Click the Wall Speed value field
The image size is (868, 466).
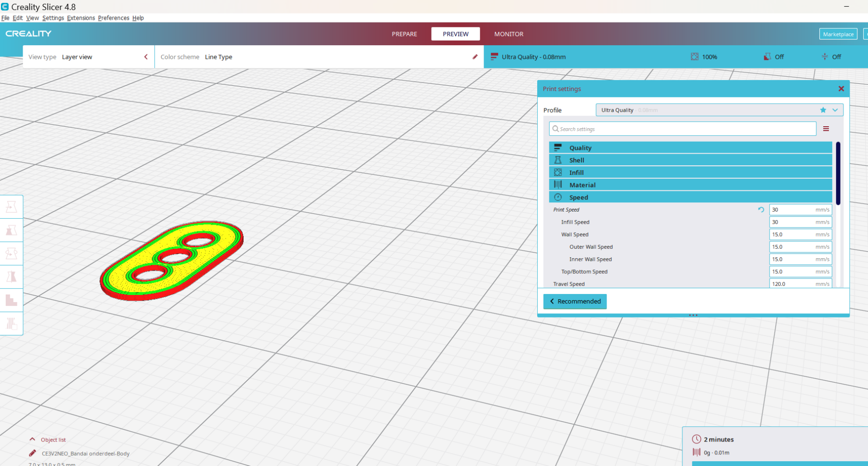point(800,235)
